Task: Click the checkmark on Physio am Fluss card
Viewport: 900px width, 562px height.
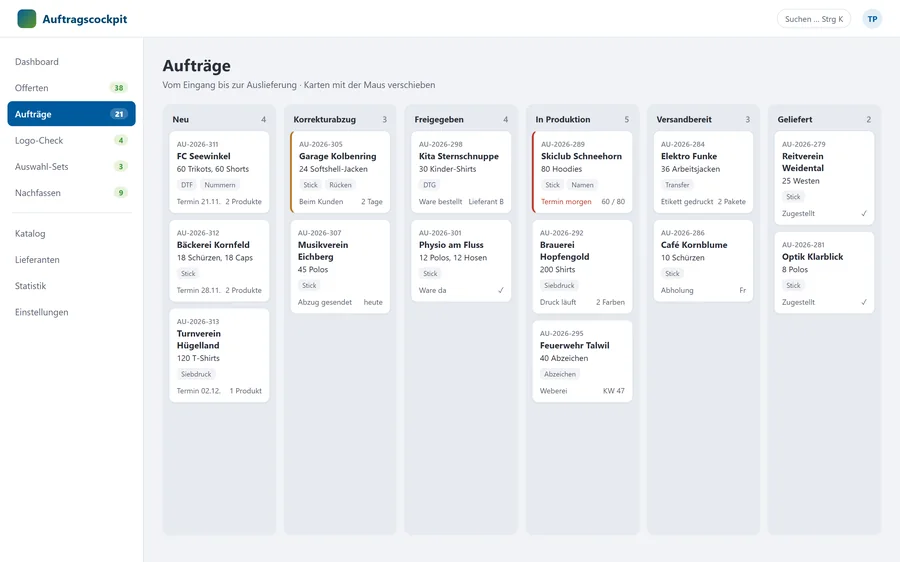Action: pos(501,290)
